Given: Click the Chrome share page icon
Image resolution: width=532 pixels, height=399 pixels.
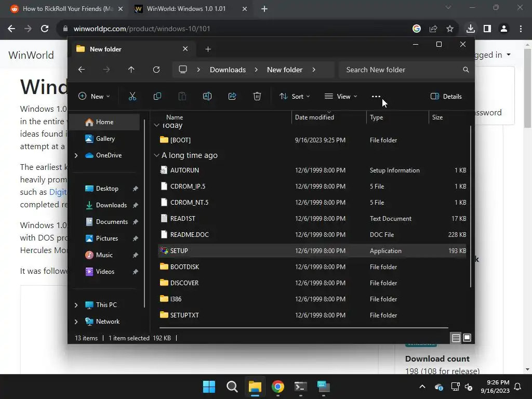Looking at the screenshot, I should [433, 29].
